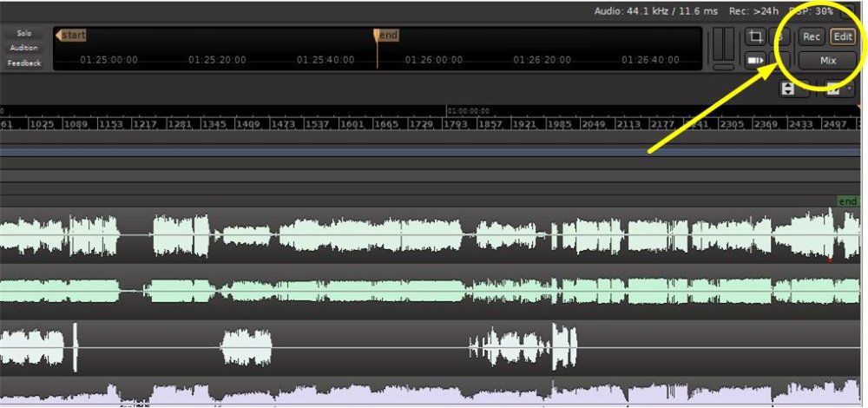Jump to 01:26:20:00 in mini timeline
This screenshot has width=868, height=408.
[x=542, y=60]
